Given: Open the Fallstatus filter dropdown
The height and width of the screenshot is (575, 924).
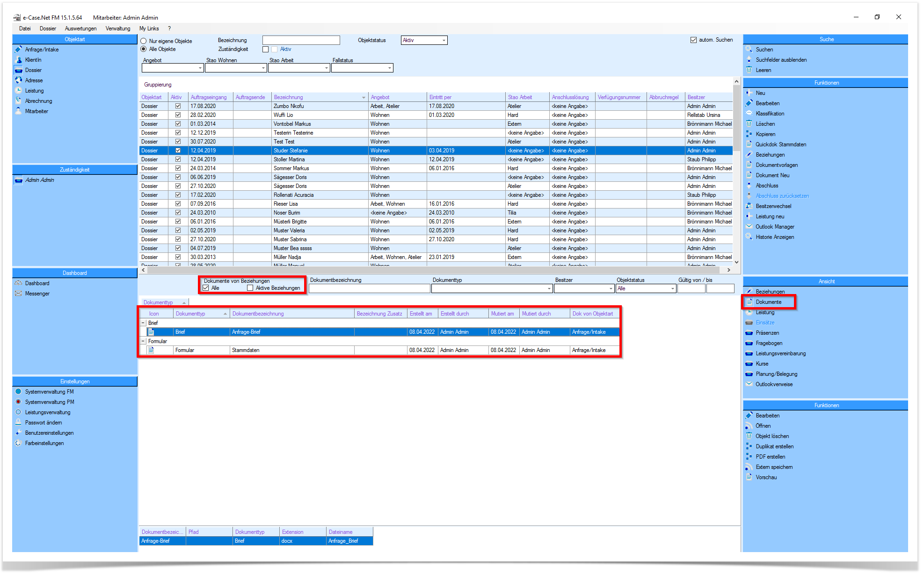Looking at the screenshot, I should pos(389,68).
